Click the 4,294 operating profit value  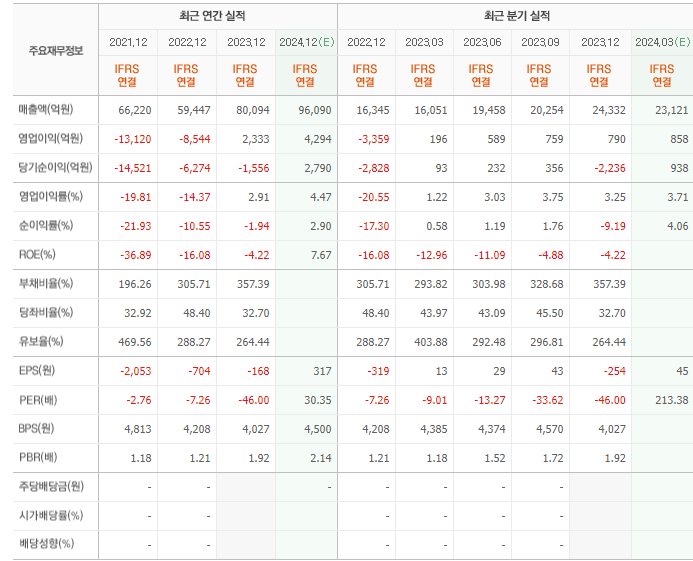click(x=318, y=139)
